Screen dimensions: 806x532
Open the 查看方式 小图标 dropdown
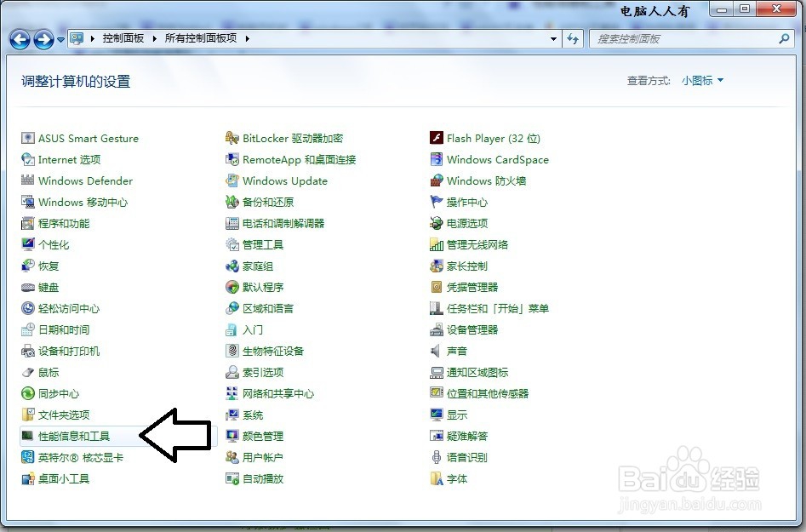[702, 81]
